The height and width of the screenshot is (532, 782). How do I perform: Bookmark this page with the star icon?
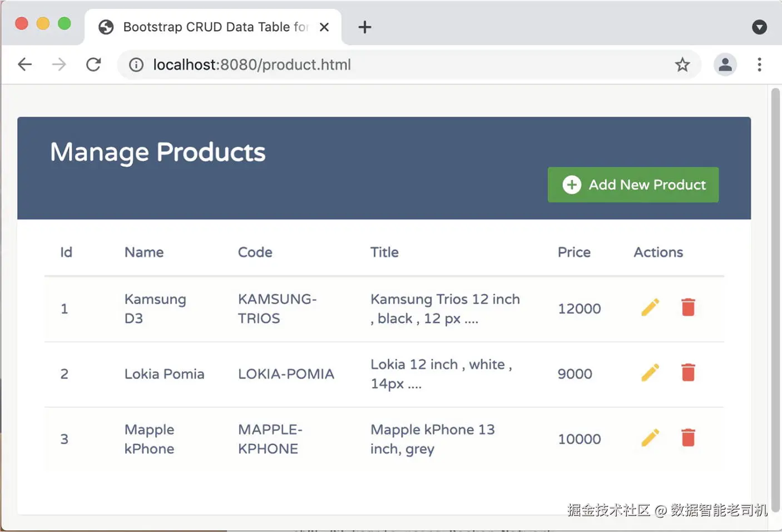tap(682, 64)
